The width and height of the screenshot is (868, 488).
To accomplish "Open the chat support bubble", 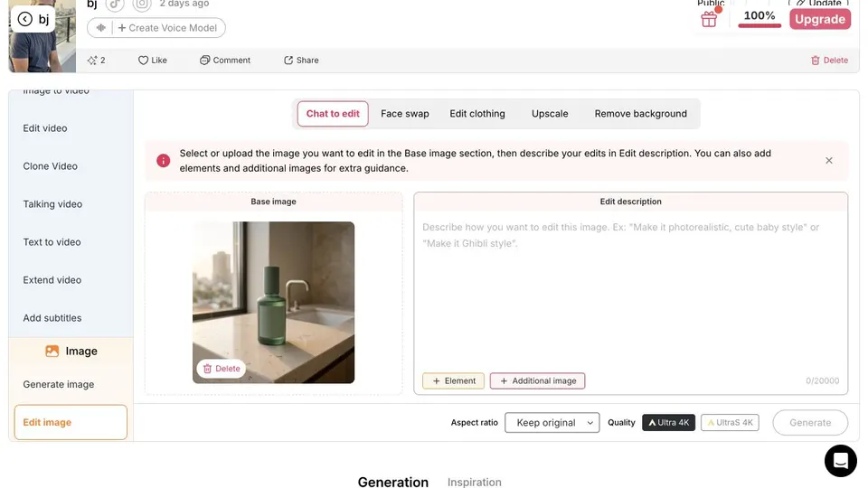I will point(840,460).
